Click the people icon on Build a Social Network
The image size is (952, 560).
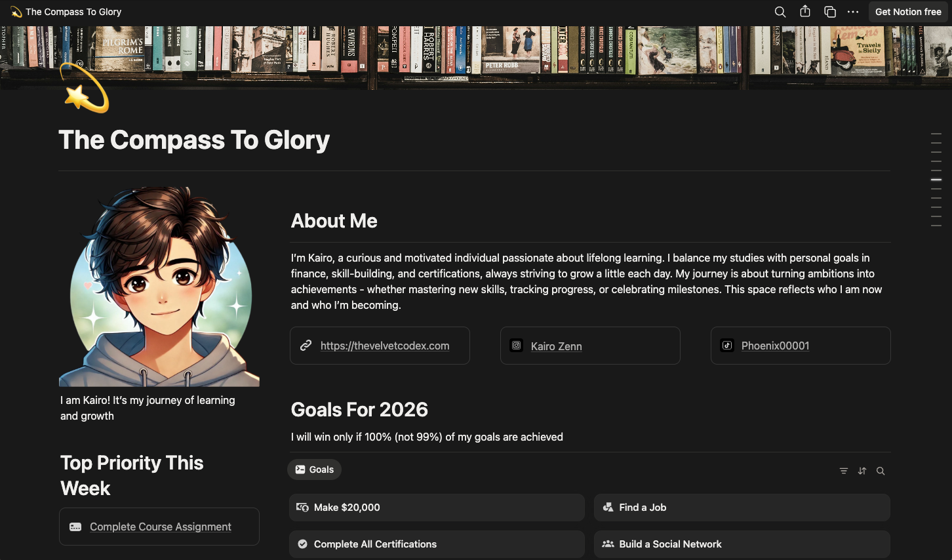pyautogui.click(x=608, y=544)
